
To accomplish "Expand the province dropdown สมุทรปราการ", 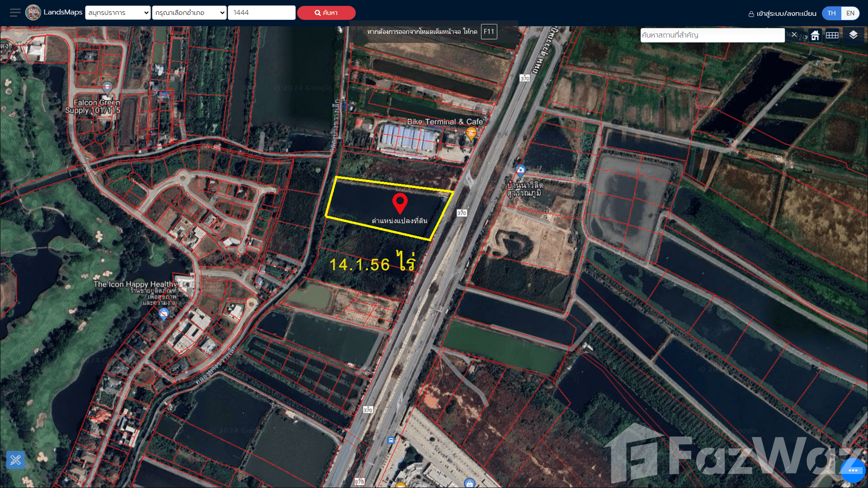I will tap(118, 13).
